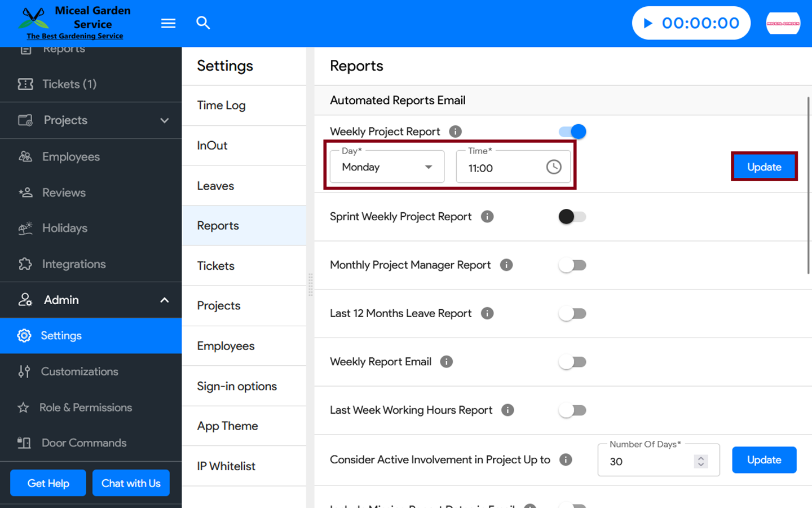Select Sign-in options in settings list
812x508 pixels.
[237, 386]
